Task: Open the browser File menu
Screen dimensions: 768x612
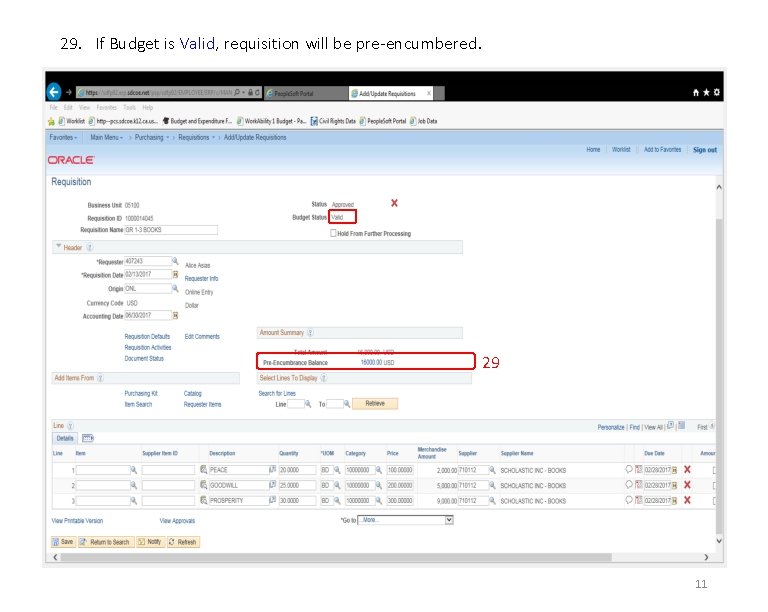Action: point(53,108)
